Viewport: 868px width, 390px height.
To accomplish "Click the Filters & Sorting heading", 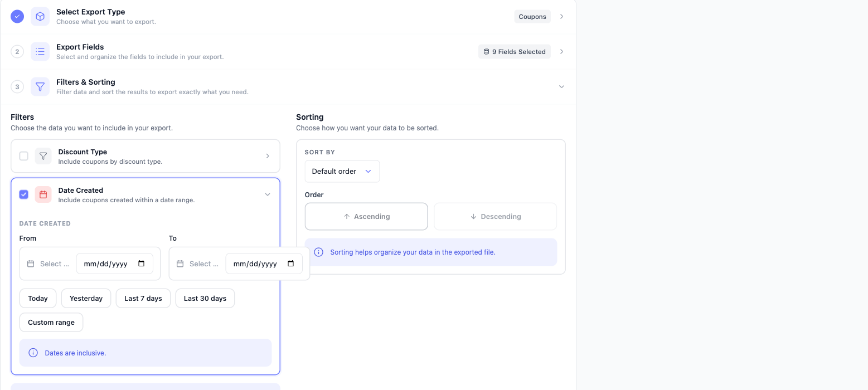I will coord(86,82).
